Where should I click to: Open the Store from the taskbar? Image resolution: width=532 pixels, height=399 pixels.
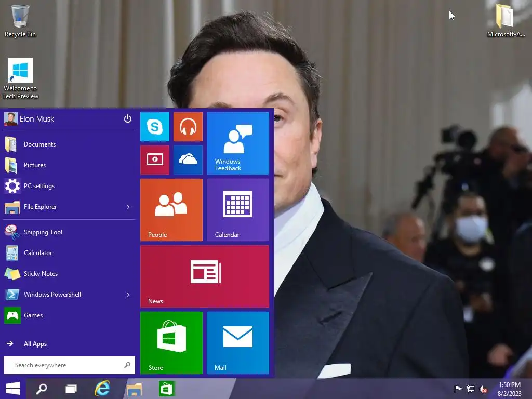coord(167,389)
